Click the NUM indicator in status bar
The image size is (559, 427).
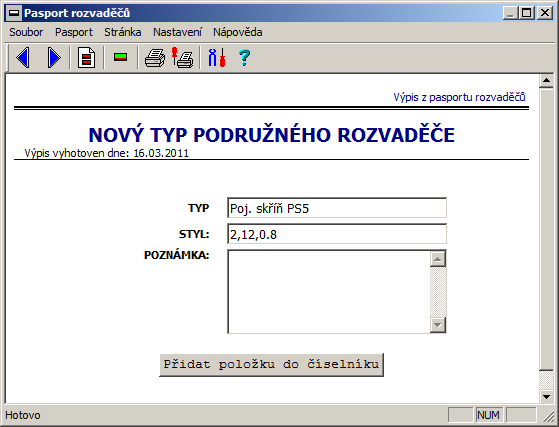(488, 415)
